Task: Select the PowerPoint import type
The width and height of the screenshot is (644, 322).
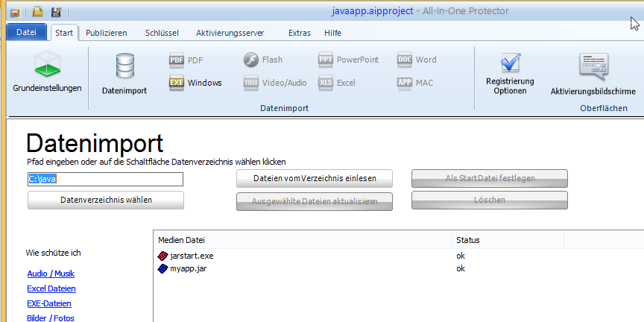Action: [349, 60]
